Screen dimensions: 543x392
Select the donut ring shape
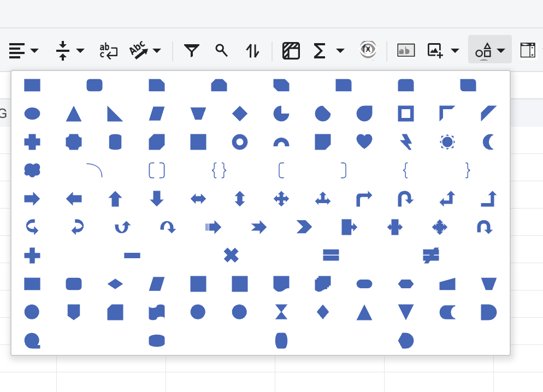pyautogui.click(x=240, y=142)
